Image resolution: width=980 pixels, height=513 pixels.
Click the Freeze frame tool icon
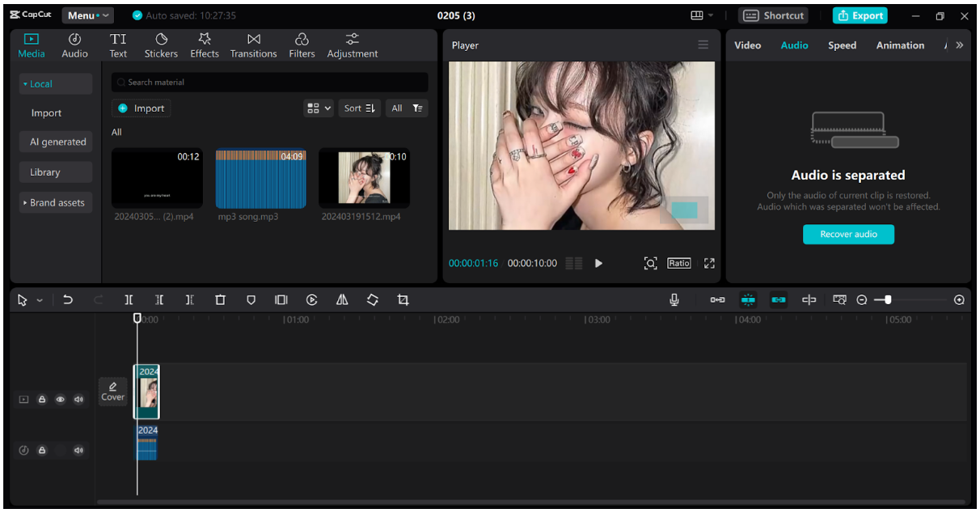(x=281, y=300)
